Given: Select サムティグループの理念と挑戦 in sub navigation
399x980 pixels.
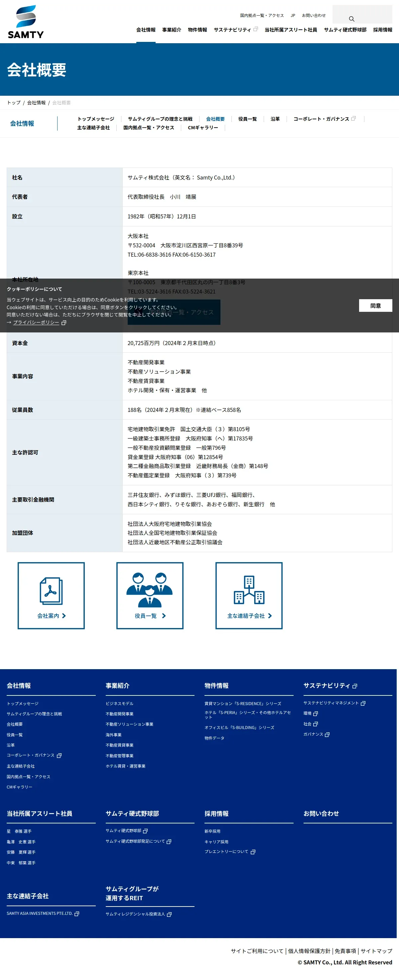Looking at the screenshot, I should coord(160,119).
